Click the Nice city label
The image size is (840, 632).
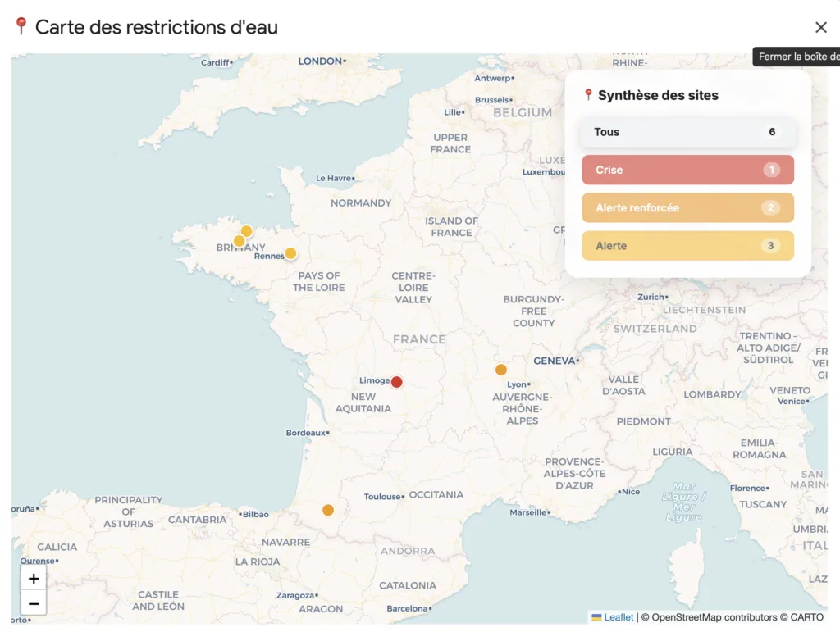631,492
